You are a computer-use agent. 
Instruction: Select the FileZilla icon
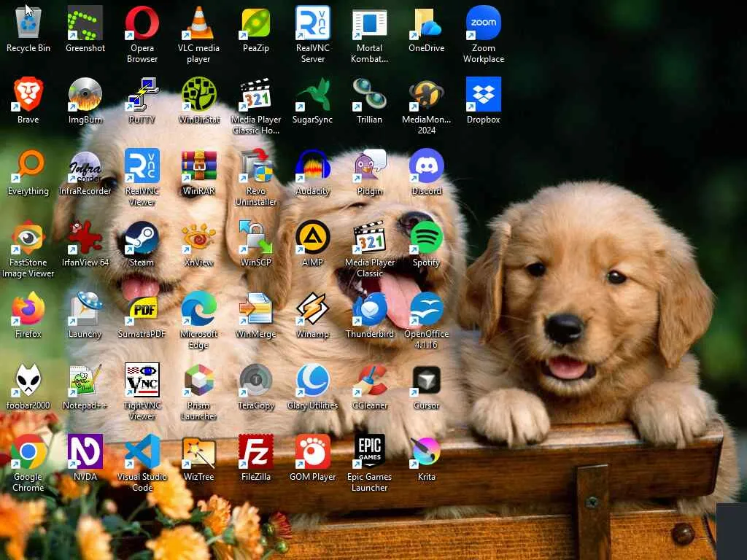256,451
